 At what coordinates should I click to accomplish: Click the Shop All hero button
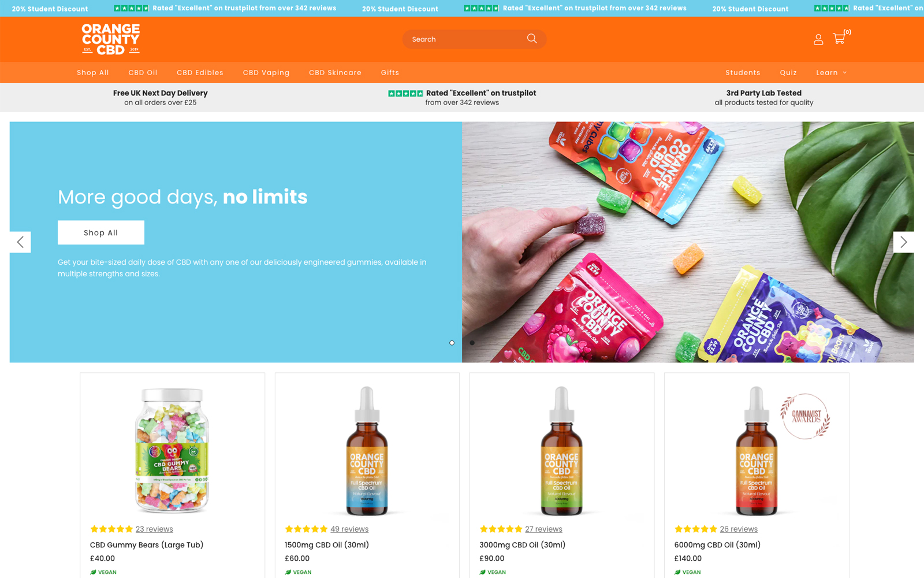pyautogui.click(x=101, y=232)
